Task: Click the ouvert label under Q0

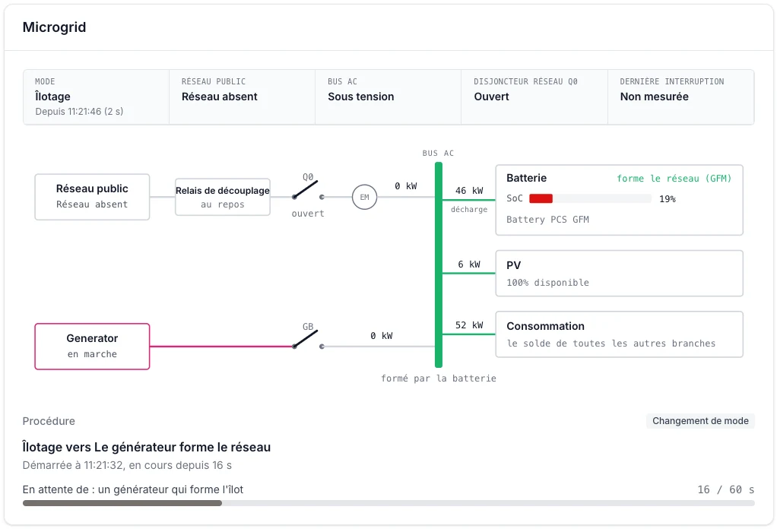Action: click(308, 214)
